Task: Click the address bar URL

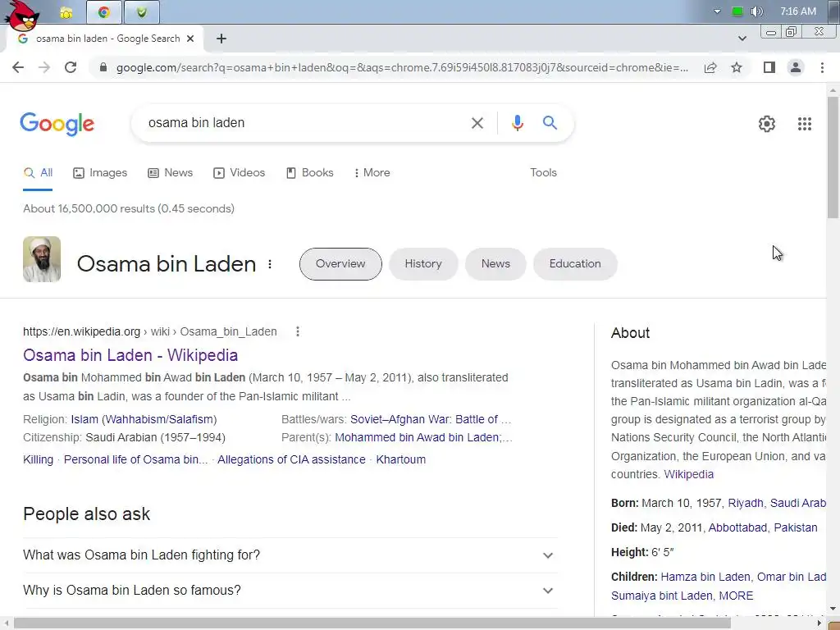Action: [x=402, y=67]
